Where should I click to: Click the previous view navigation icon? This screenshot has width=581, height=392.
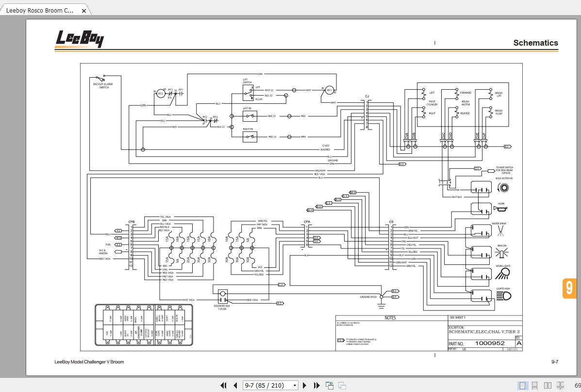coord(330,386)
